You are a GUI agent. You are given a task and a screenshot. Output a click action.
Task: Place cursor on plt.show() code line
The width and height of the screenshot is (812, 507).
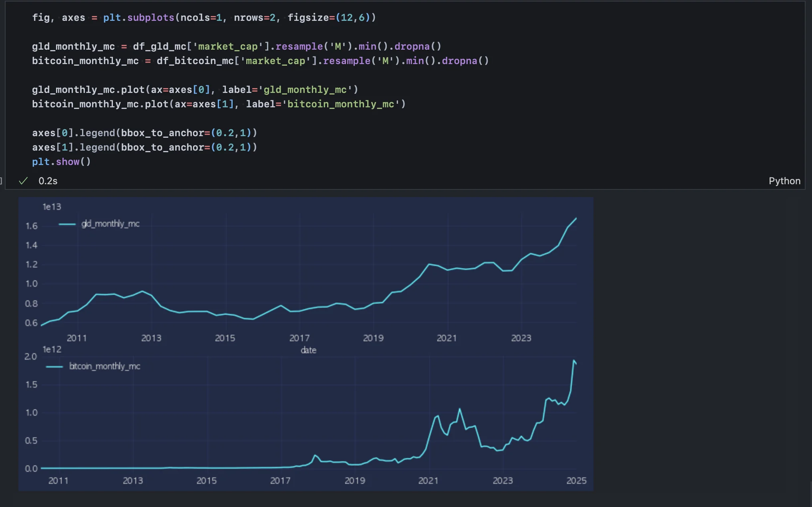tap(61, 162)
